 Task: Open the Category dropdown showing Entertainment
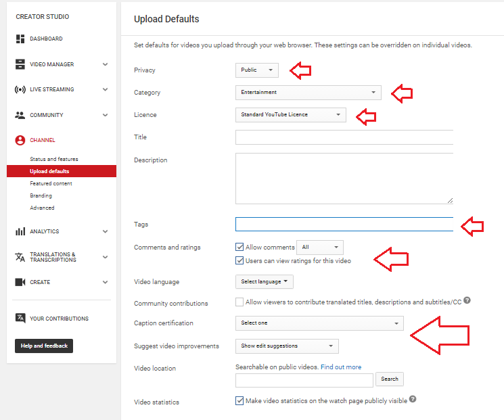308,93
